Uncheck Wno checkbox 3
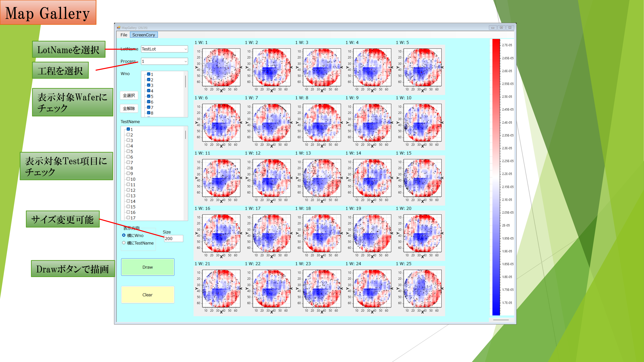Screen dimensions: 644x362 [149, 85]
